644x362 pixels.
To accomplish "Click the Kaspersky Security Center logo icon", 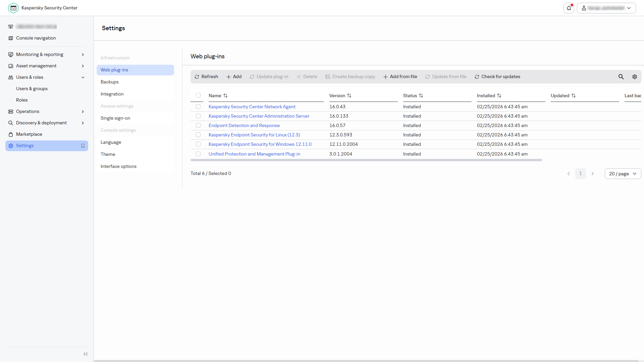I will [13, 8].
